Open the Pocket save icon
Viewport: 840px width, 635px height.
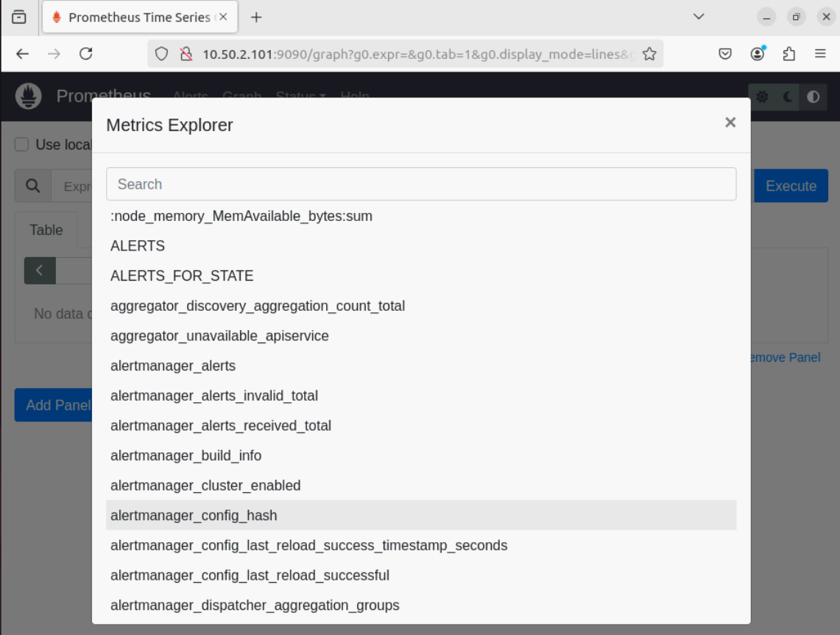[725, 54]
